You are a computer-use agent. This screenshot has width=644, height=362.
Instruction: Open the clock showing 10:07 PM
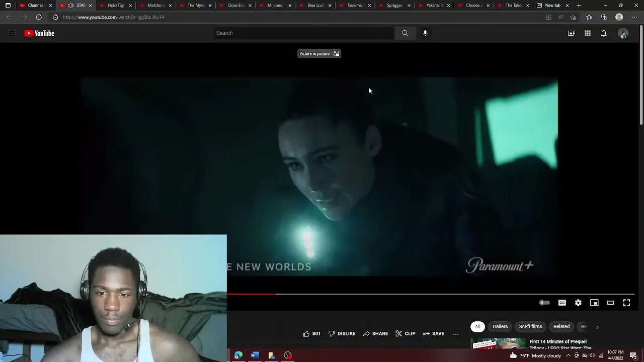pyautogui.click(x=615, y=355)
